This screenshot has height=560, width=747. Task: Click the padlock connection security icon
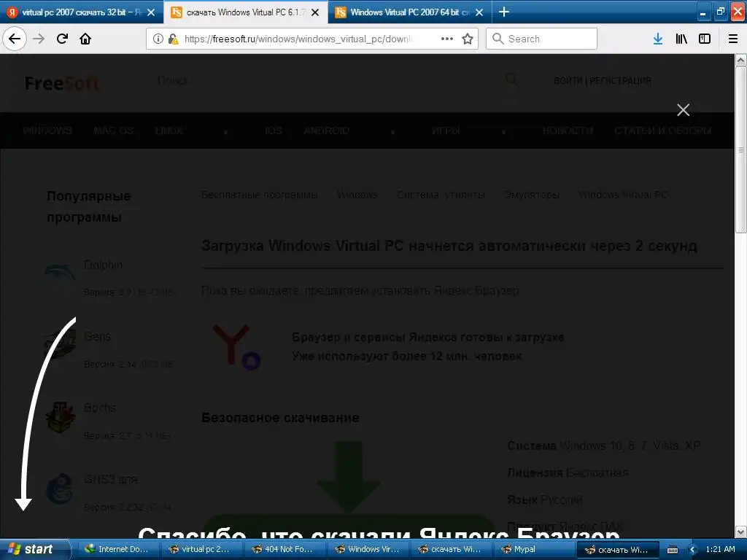(173, 39)
